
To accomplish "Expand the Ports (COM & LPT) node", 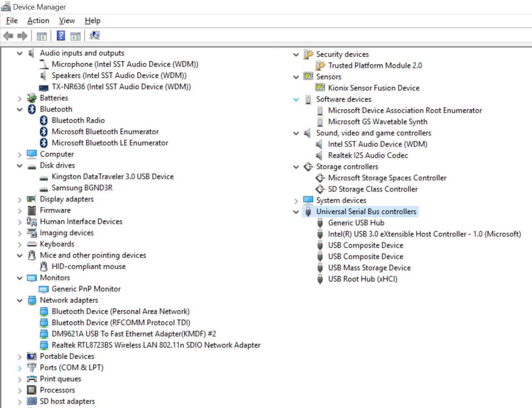I will click(x=20, y=368).
